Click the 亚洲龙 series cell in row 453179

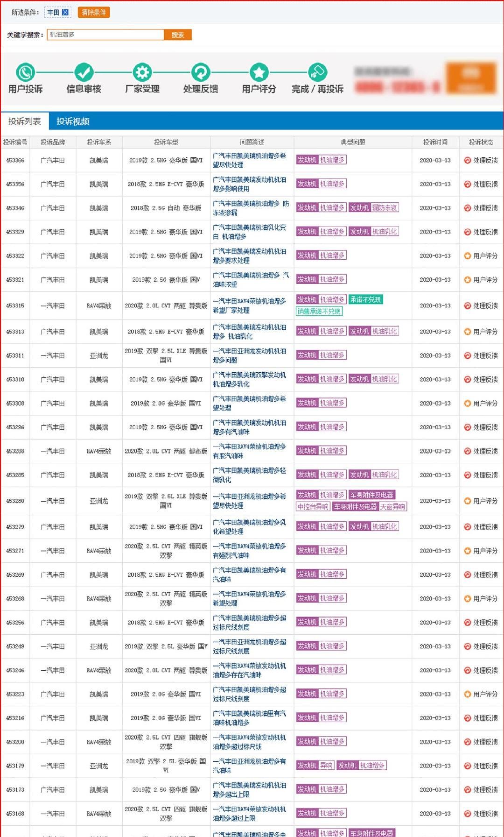pos(99,766)
